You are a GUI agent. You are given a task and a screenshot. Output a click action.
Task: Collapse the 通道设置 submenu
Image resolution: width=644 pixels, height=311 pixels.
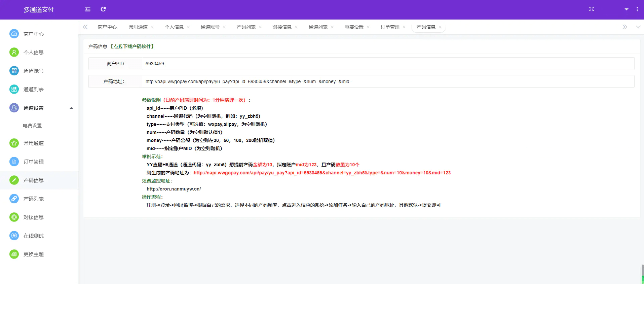pyautogui.click(x=71, y=108)
